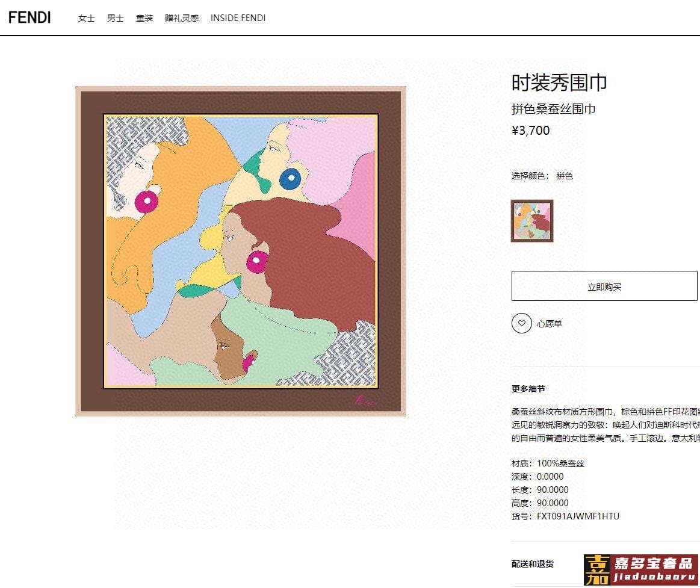The width and height of the screenshot is (700, 588).
Task: Open the 男士 menu
Action: click(115, 18)
